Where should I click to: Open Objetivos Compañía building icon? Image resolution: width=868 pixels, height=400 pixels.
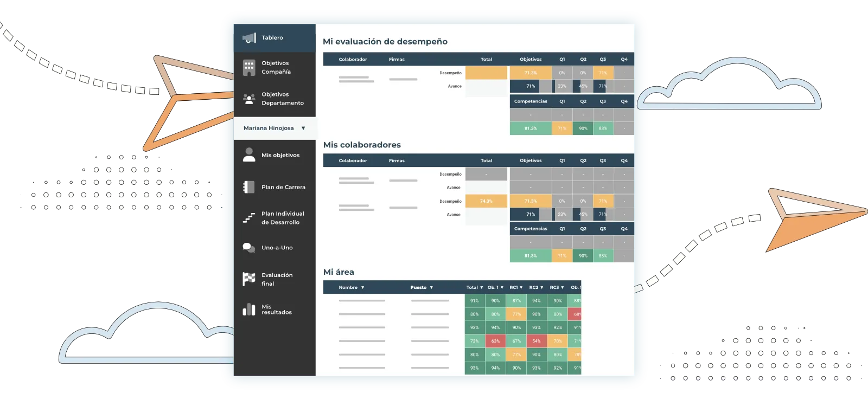pos(249,68)
